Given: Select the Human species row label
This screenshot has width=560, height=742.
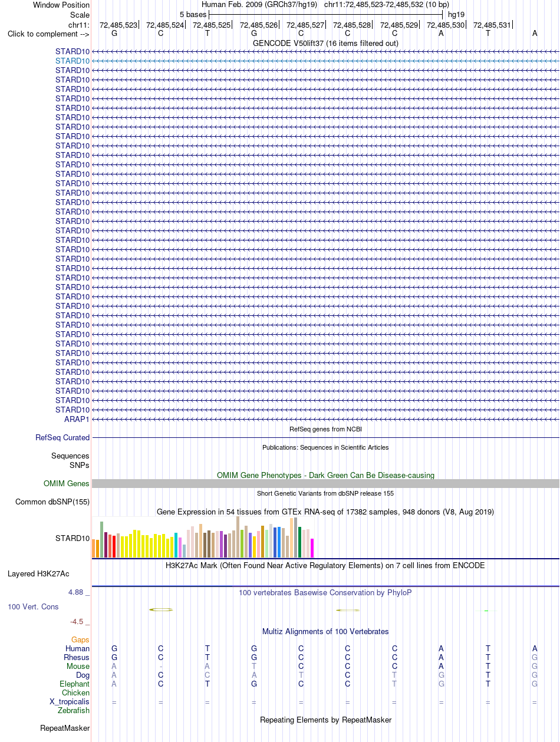Looking at the screenshot, I should pyautogui.click(x=78, y=648).
